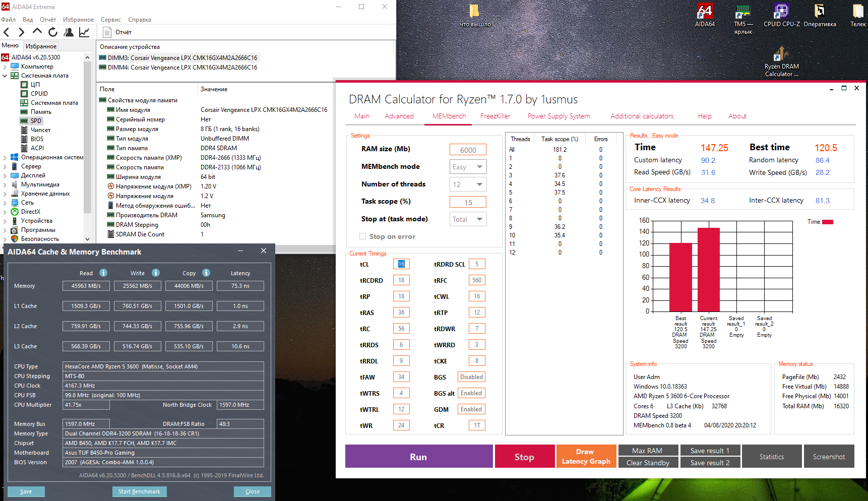Click the AIDA64 up-level arrow icon
Screen dimensions: 868x501
[37, 32]
